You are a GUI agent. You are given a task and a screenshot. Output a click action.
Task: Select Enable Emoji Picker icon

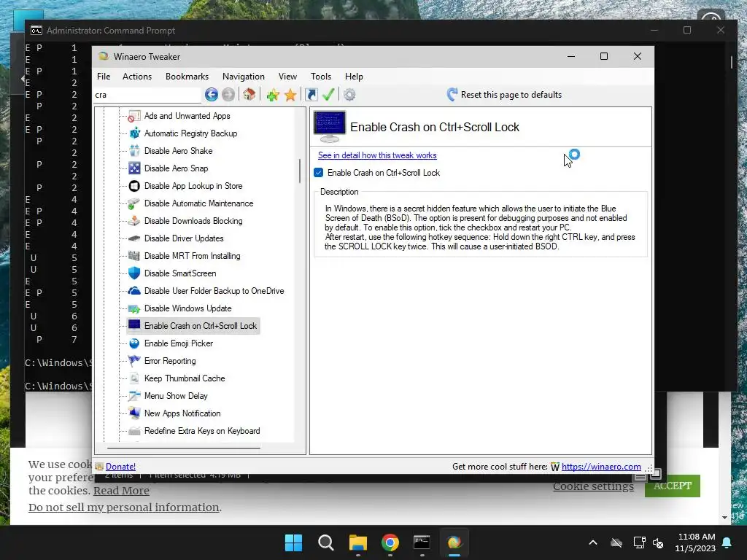[134, 343]
